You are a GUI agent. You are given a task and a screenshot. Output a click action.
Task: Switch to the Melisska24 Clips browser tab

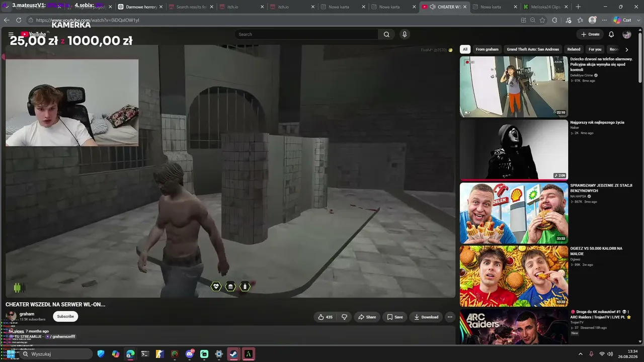[x=545, y=7]
